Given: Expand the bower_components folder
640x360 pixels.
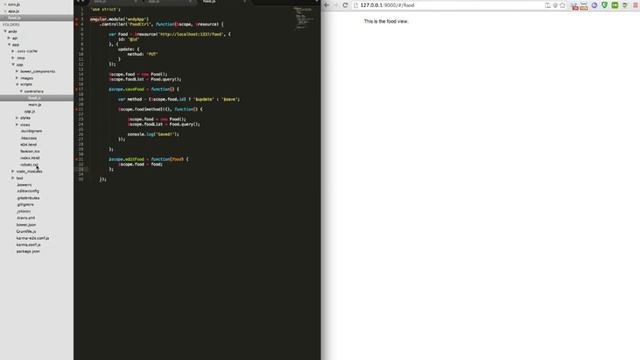Looking at the screenshot, I should click(x=17, y=71).
